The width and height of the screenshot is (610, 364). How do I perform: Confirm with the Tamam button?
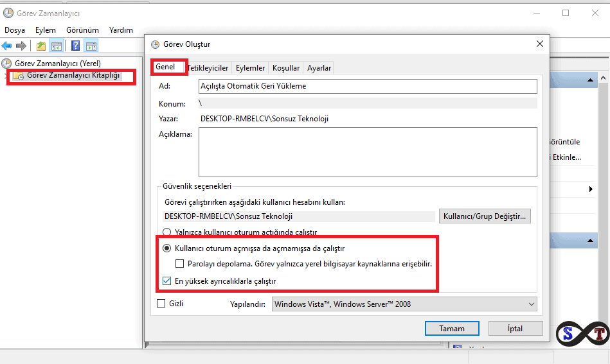[452, 328]
